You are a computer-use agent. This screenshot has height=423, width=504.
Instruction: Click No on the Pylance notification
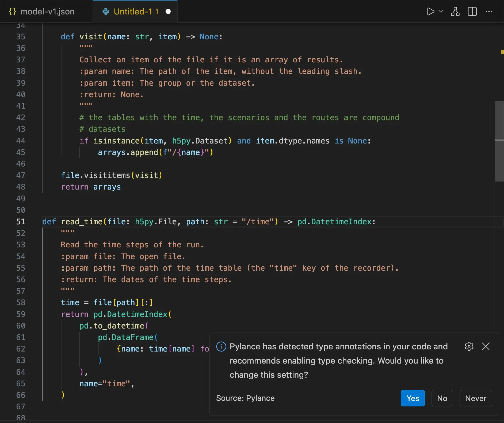442,398
